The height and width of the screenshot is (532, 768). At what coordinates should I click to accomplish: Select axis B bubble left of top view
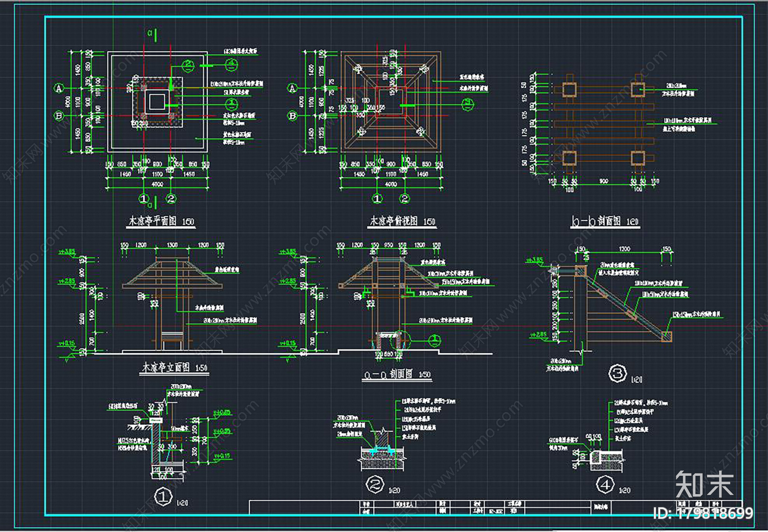(292, 116)
